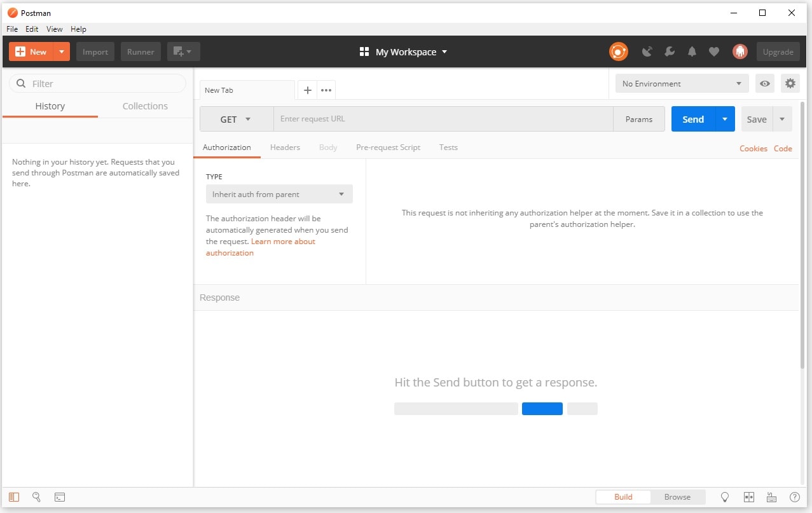Open the Headers tab
Viewport: 812px width, 513px height.
tap(285, 147)
